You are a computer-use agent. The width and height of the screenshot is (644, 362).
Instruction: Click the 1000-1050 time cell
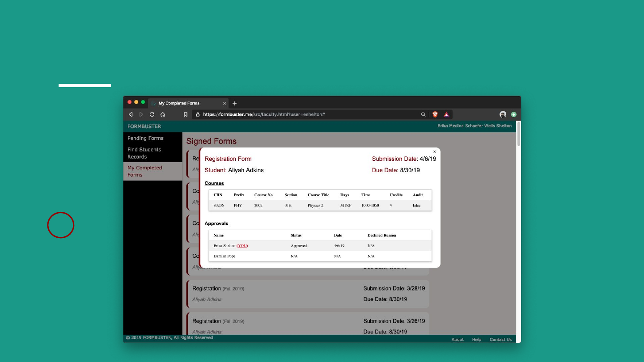tap(370, 206)
